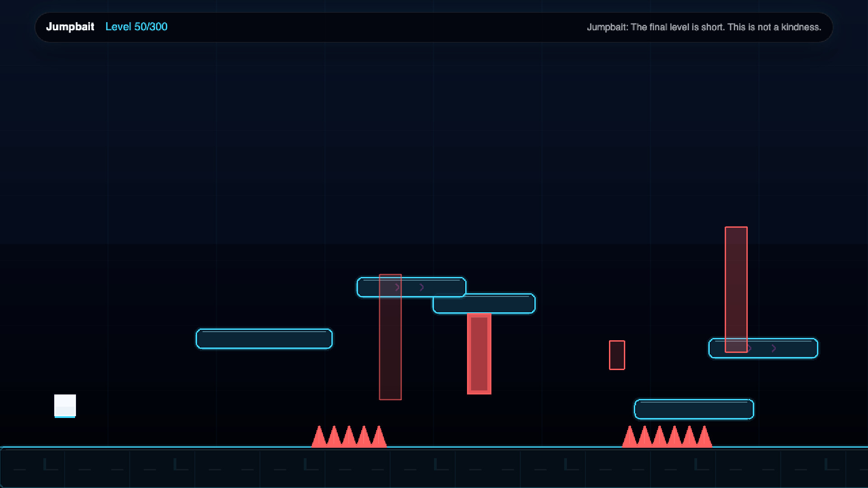Click the solid red pillar hazard
The height and width of the screenshot is (488, 868).
pyautogui.click(x=479, y=354)
